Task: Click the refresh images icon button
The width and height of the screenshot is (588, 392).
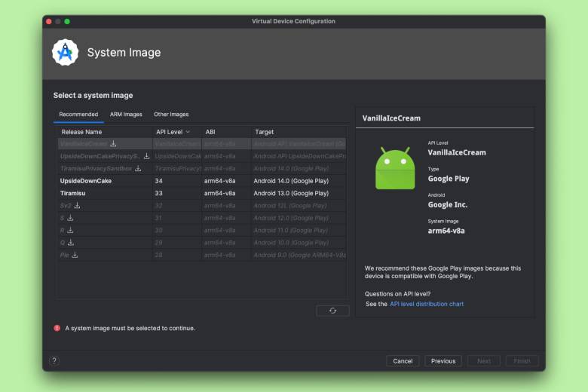Action: [332, 311]
